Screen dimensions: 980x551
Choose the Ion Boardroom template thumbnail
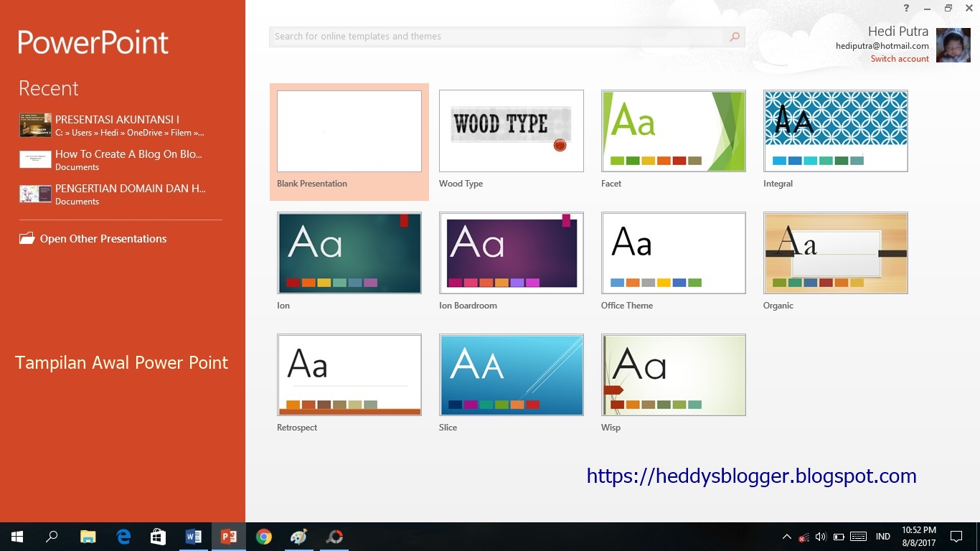point(512,253)
